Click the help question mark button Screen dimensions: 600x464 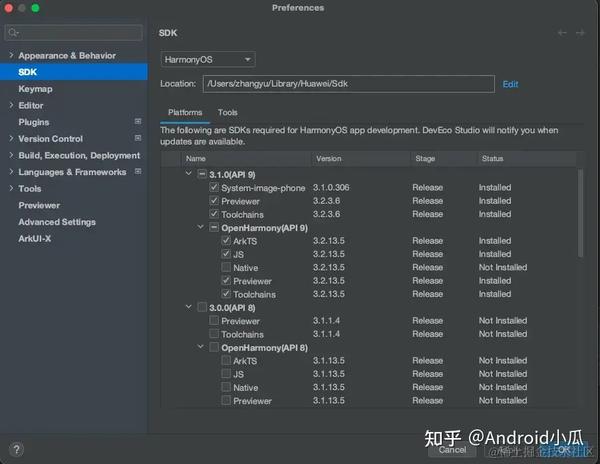point(16,450)
